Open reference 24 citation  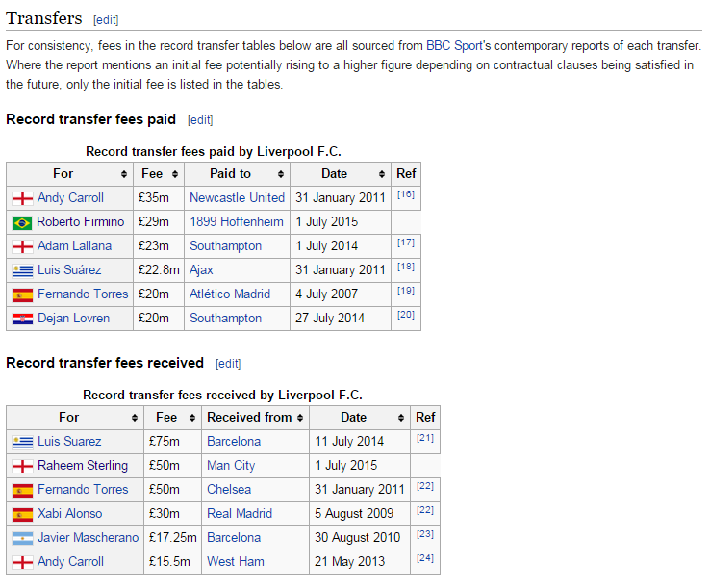[425, 558]
